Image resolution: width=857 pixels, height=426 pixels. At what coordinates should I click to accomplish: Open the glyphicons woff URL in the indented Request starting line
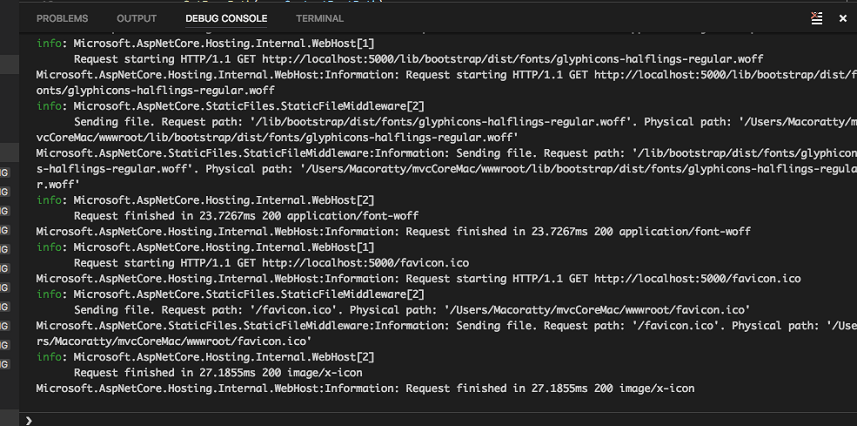tap(513, 59)
